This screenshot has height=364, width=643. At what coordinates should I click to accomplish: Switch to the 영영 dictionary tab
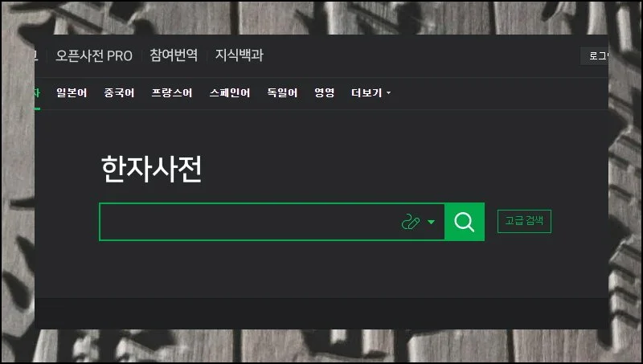[325, 92]
